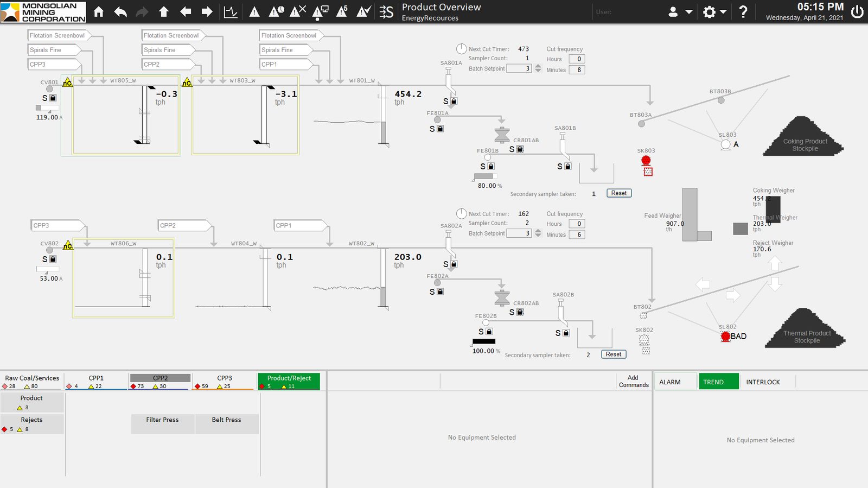Open the S arrows sequence icon
This screenshot has width=868, height=488.
[386, 11]
